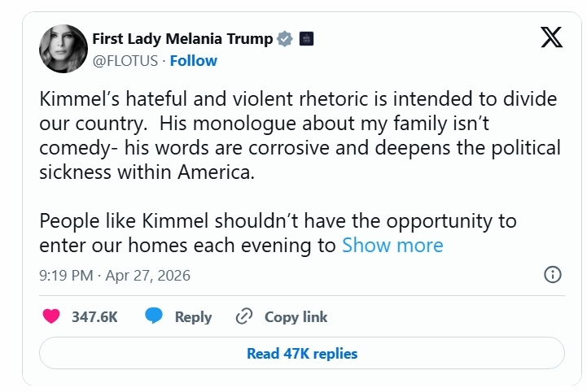Click the Apr 27, 2026 date
The height and width of the screenshot is (392, 587).
[x=147, y=276]
